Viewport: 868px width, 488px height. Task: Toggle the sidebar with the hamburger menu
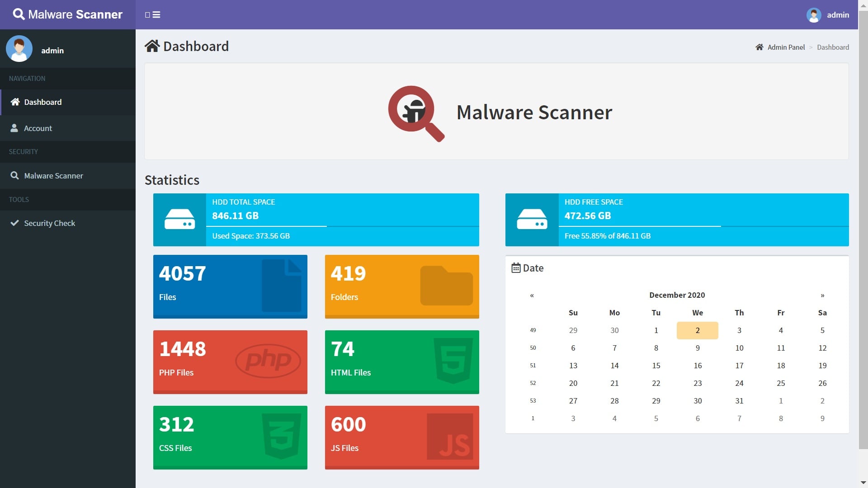[x=156, y=15]
